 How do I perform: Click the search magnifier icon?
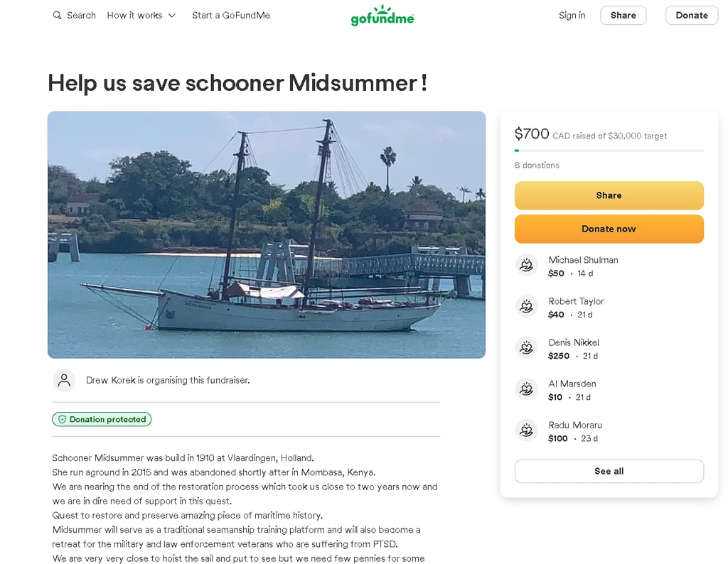click(x=57, y=16)
